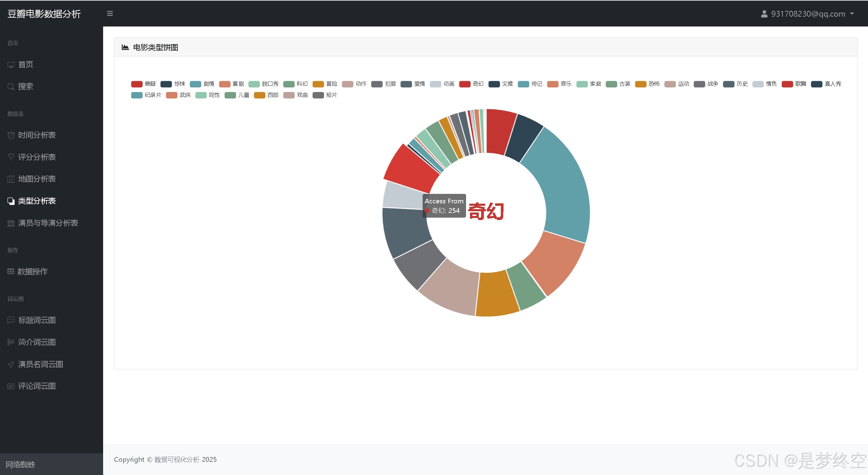Image resolution: width=868 pixels, height=475 pixels.
Task: Open 评论词云图 at bottom of sidebar
Action: [x=37, y=386]
